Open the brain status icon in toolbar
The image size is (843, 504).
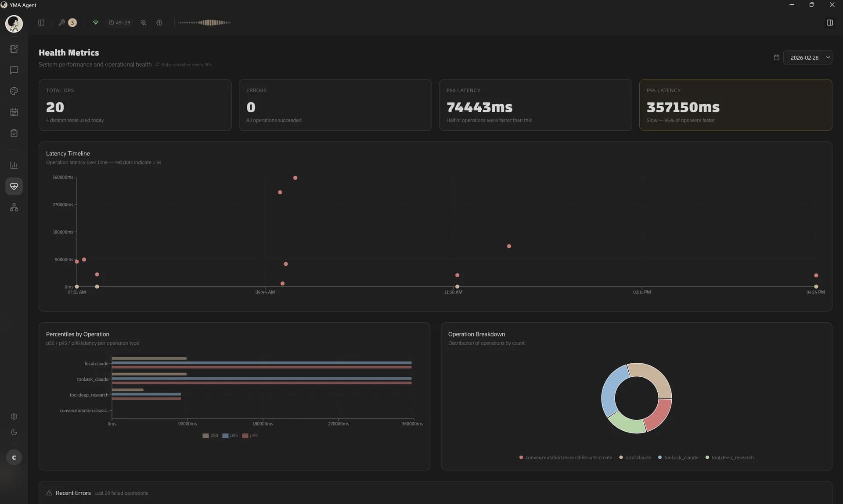pyautogui.click(x=159, y=23)
